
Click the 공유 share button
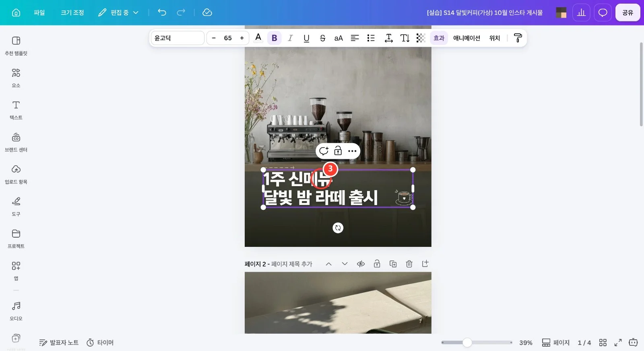[627, 12]
